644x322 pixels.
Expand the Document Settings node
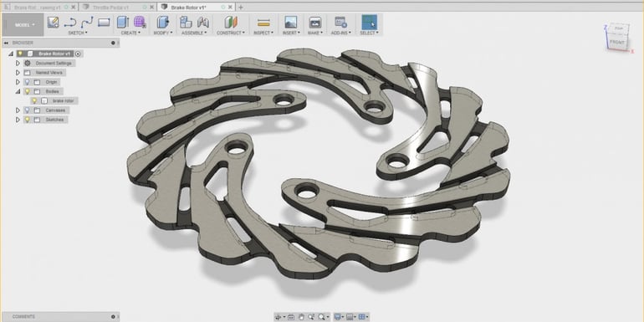[x=18, y=64]
